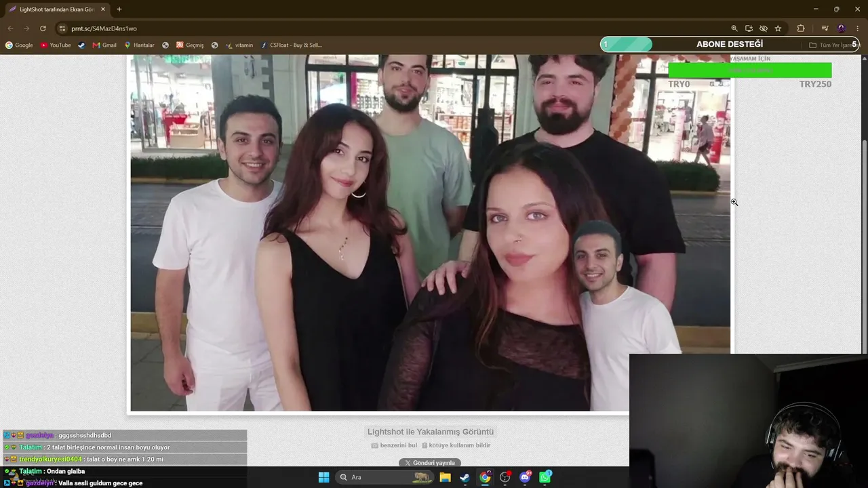Open the Steam bookmark icon in bookmarks bar
This screenshot has width=868, height=488.
click(x=81, y=45)
